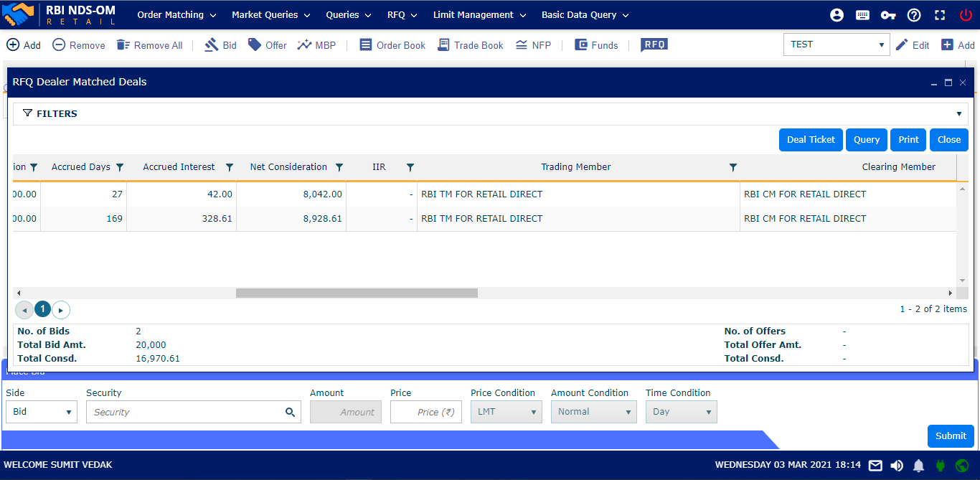980x480 pixels.
Task: Open the NFP toolbar item
Action: (x=533, y=45)
